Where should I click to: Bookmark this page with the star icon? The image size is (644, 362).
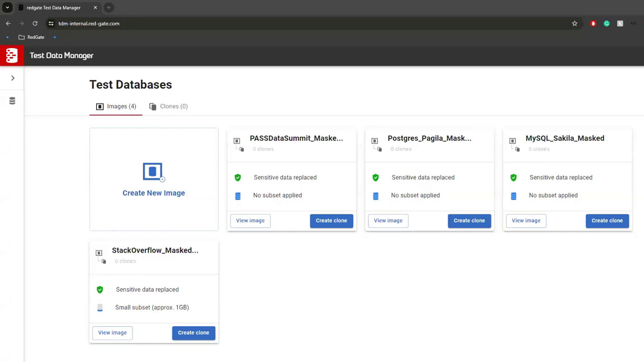pyautogui.click(x=575, y=23)
